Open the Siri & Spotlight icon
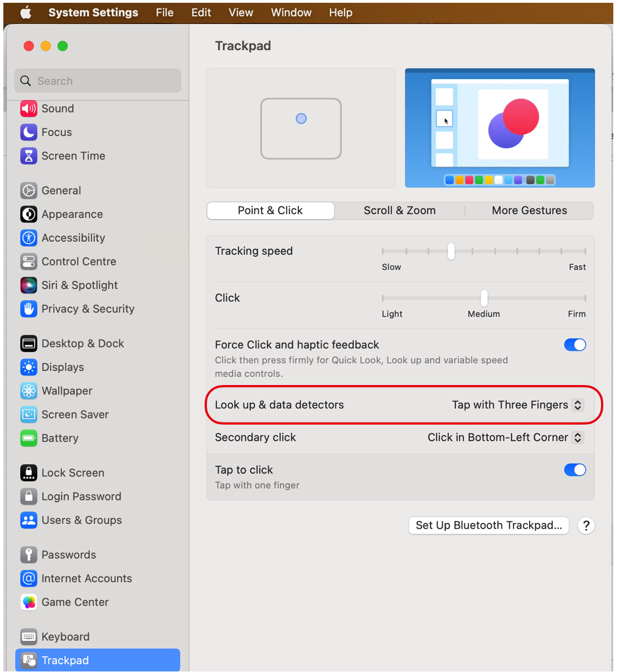Image resolution: width=620 pixels, height=672 pixels. click(x=28, y=285)
